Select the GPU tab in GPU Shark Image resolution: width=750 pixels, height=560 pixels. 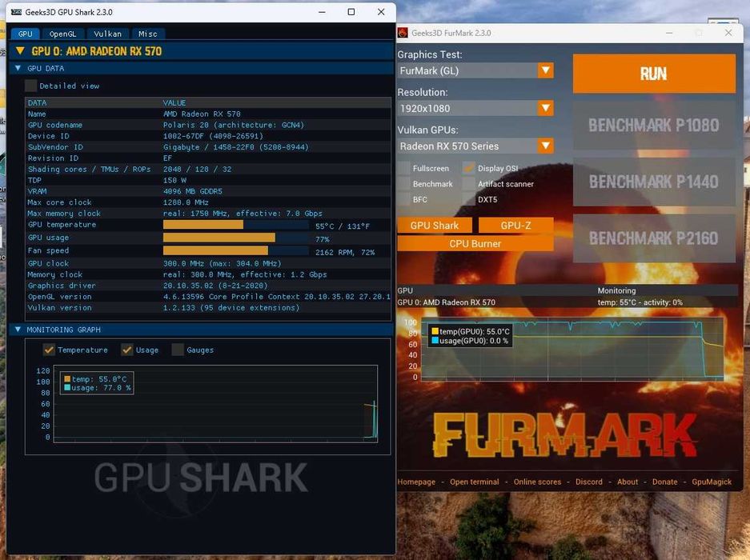pyautogui.click(x=26, y=34)
